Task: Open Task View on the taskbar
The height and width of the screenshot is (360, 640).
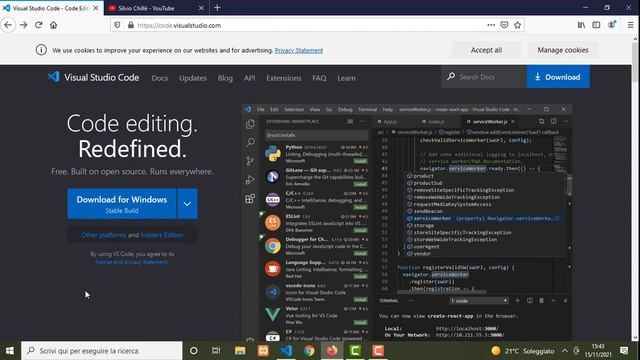Action: [x=216, y=351]
